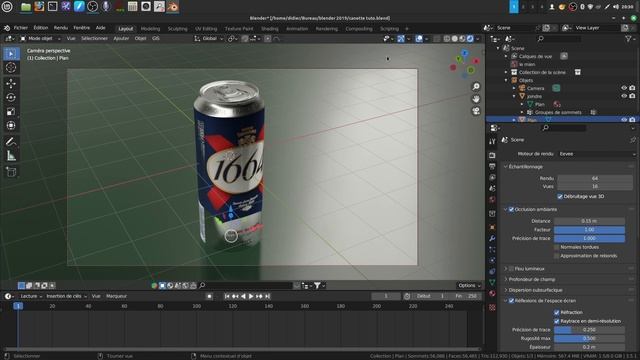This screenshot has width=640, height=360.
Task: Hide Camera using its eye icon
Action: coord(624,88)
